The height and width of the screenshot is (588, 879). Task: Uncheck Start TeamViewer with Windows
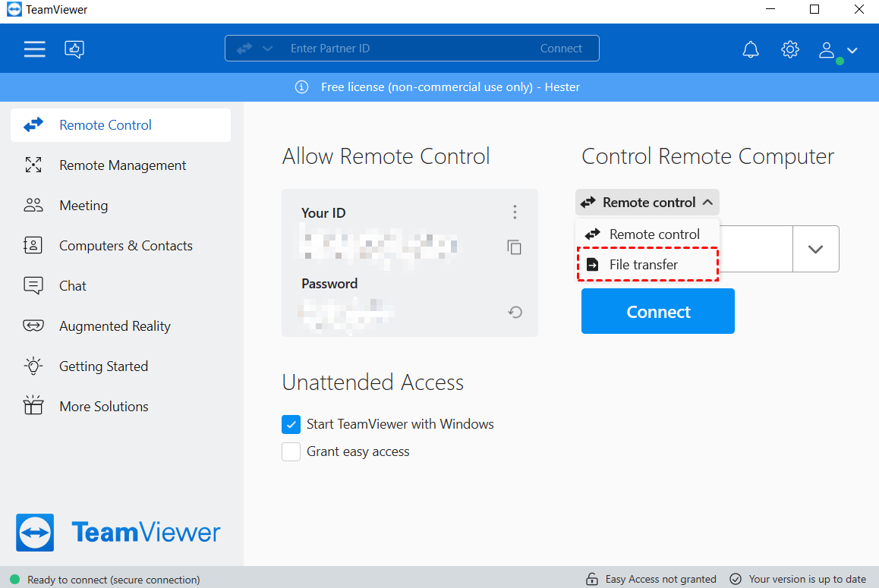pos(291,424)
